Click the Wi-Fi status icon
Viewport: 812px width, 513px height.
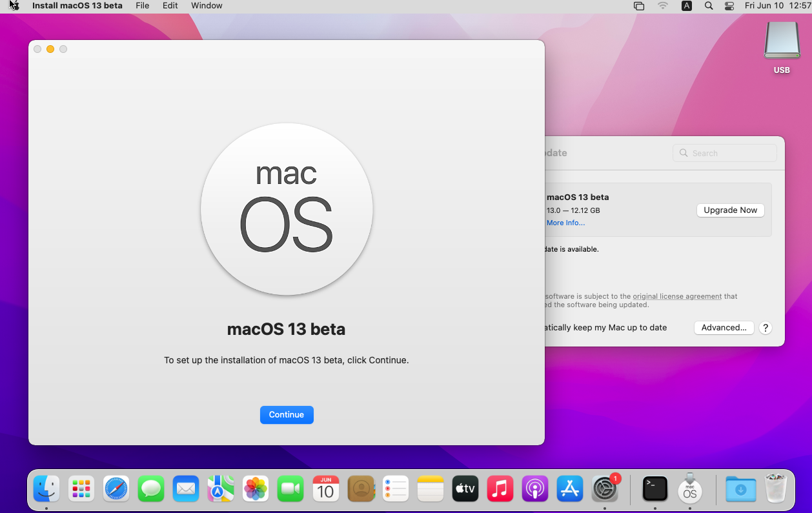tap(663, 6)
